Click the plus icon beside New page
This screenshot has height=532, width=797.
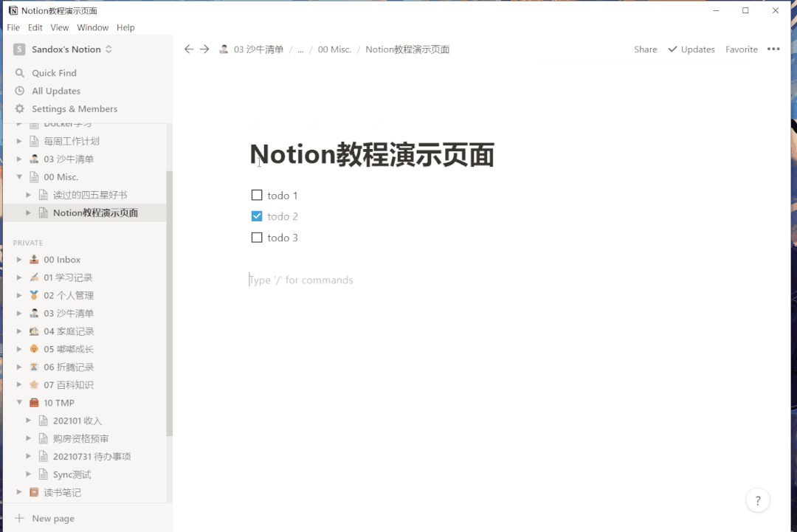[x=19, y=518]
